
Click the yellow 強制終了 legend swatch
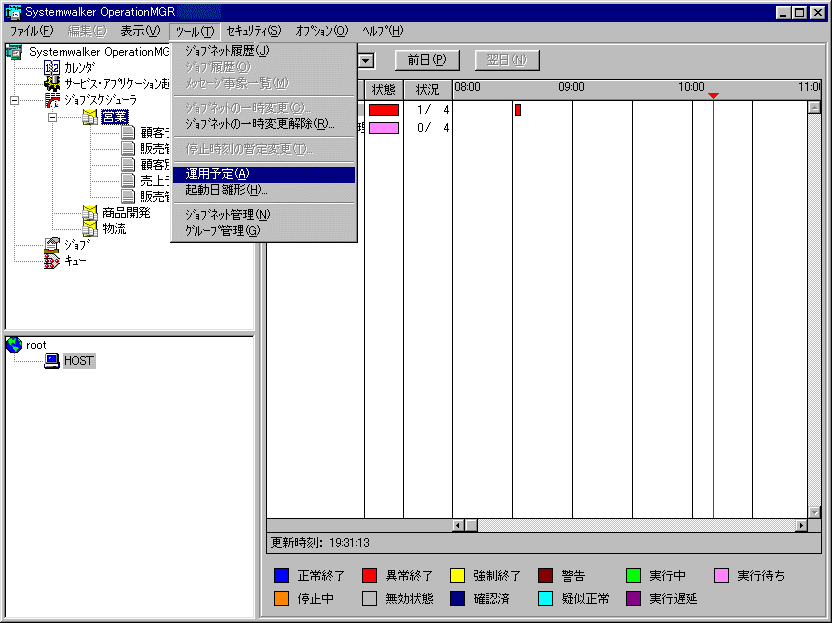click(x=457, y=576)
